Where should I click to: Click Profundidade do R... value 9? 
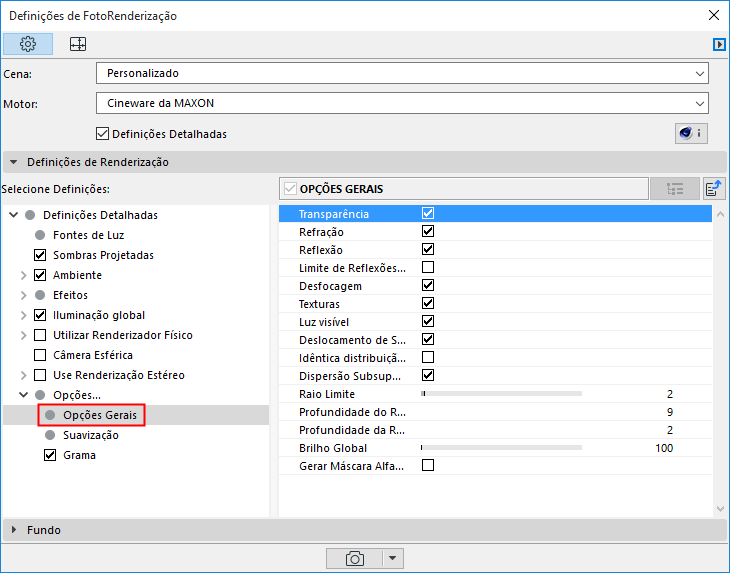[x=669, y=412]
